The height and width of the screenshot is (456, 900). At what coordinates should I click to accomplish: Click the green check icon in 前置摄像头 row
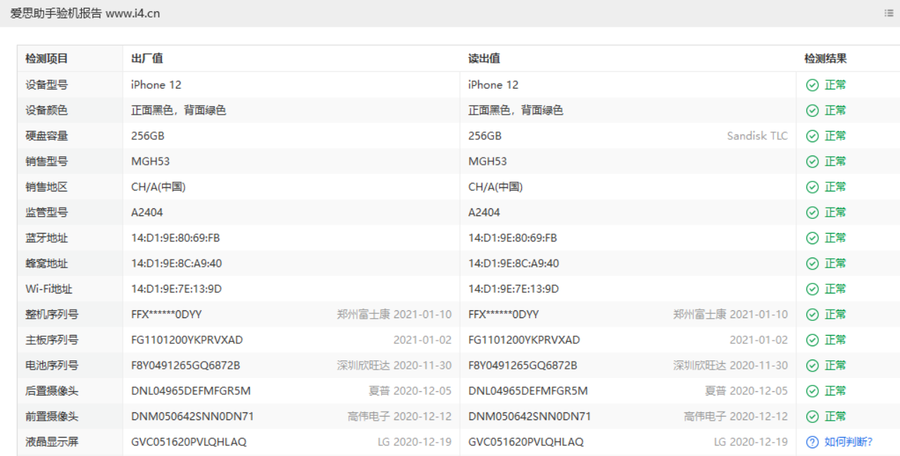(x=812, y=416)
